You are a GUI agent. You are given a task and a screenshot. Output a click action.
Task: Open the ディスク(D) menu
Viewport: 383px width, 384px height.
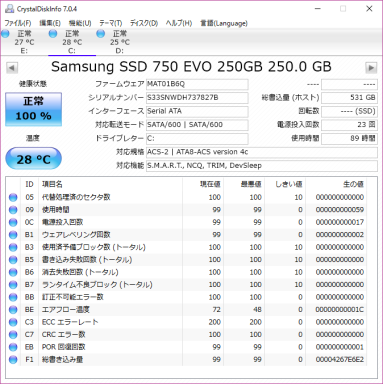(144, 23)
